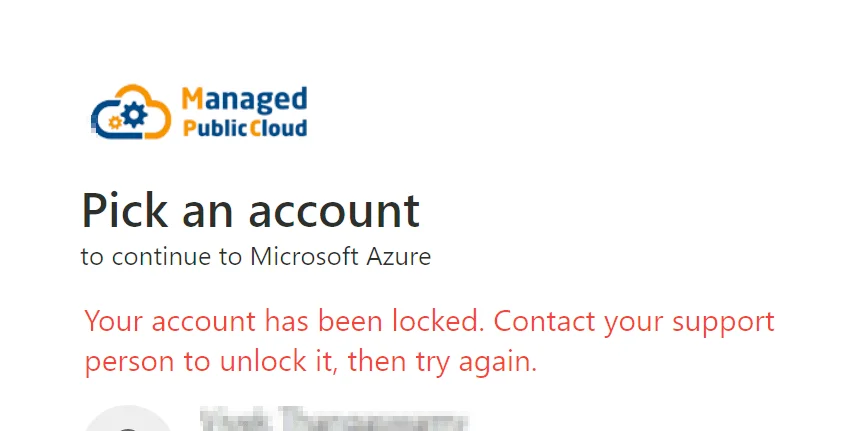Click the blue gear inside the cloud logo
Screen dimensions: 850x431
[x=134, y=114]
